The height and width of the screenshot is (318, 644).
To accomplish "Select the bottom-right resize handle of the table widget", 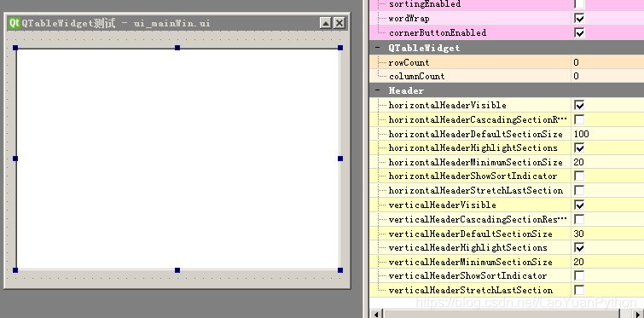I will tap(340, 270).
